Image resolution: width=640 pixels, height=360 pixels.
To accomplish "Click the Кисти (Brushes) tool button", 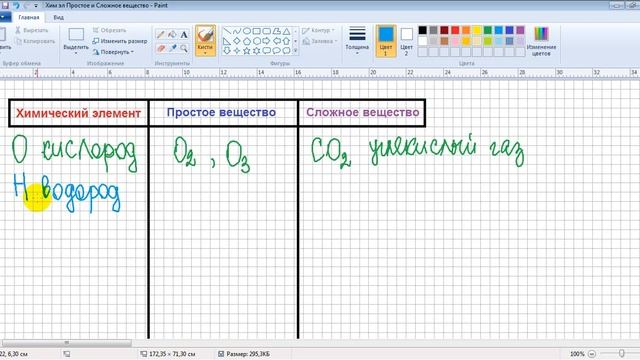I will pyautogui.click(x=205, y=40).
